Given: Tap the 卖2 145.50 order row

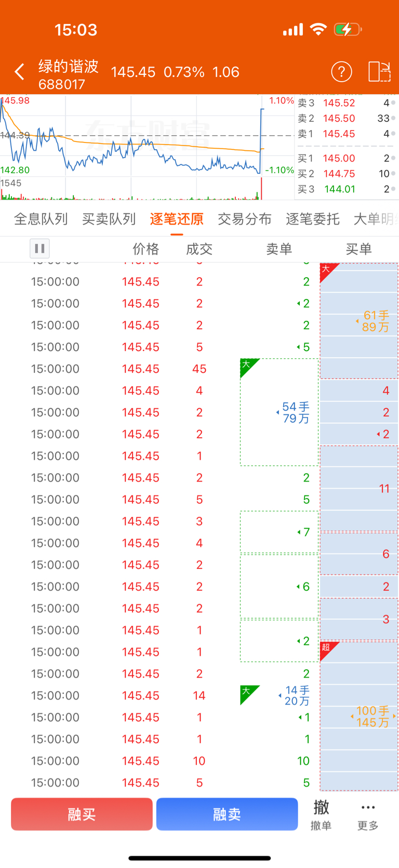Looking at the screenshot, I should (x=347, y=119).
